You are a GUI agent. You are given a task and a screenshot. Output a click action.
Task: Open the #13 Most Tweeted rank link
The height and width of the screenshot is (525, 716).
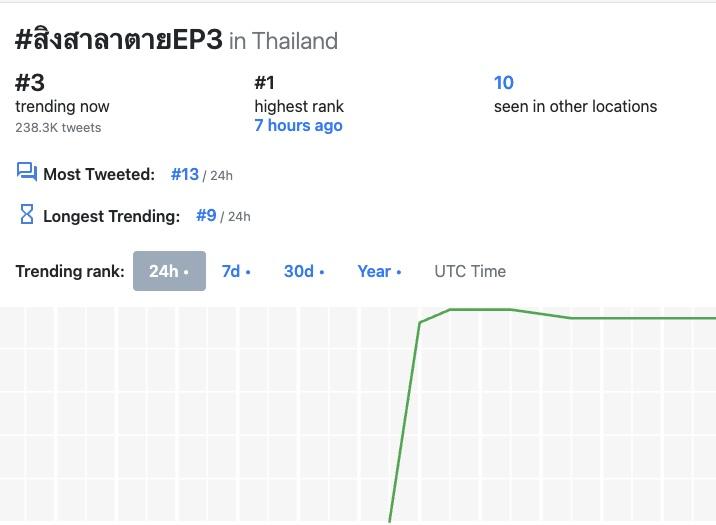tap(185, 174)
